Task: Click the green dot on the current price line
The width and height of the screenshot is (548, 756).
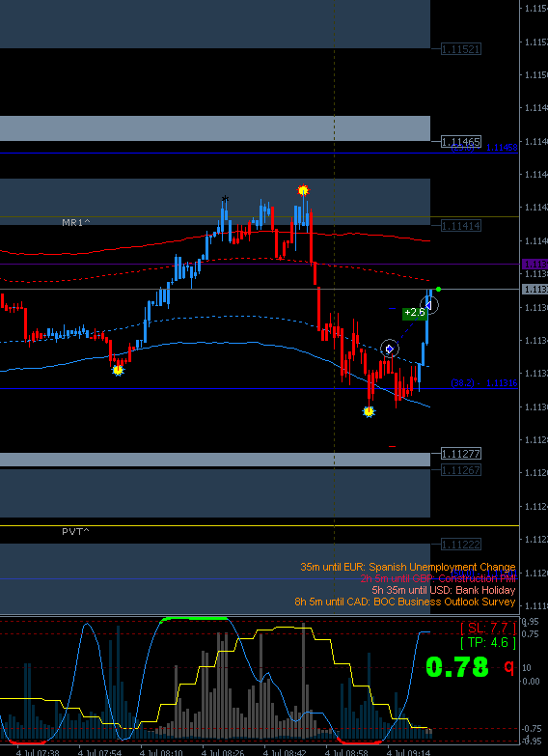Action: tap(439, 290)
